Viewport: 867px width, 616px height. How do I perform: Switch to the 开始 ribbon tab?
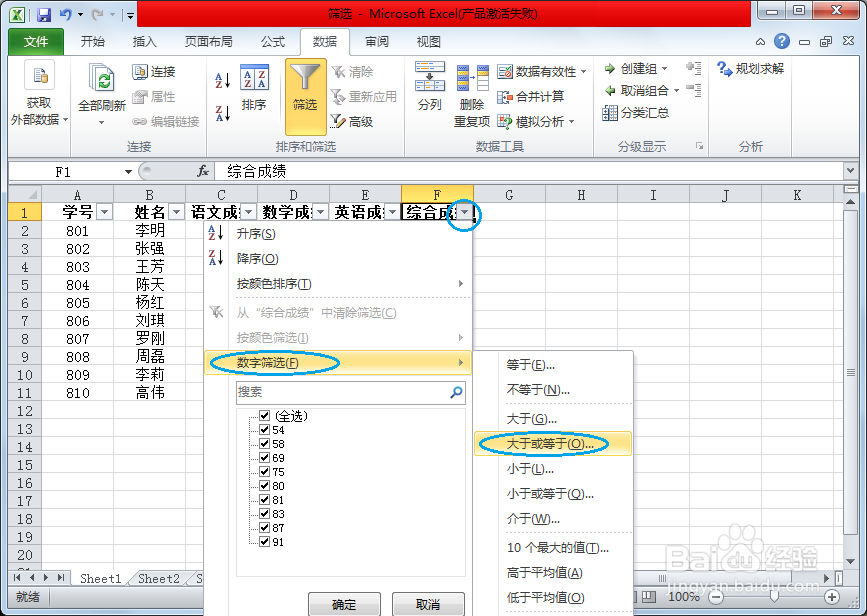tap(92, 41)
